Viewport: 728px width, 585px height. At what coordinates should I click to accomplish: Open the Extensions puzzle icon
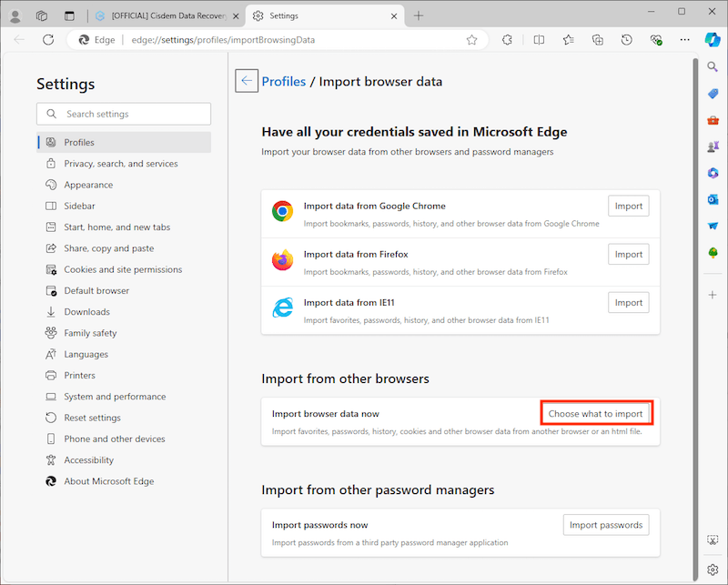507,40
